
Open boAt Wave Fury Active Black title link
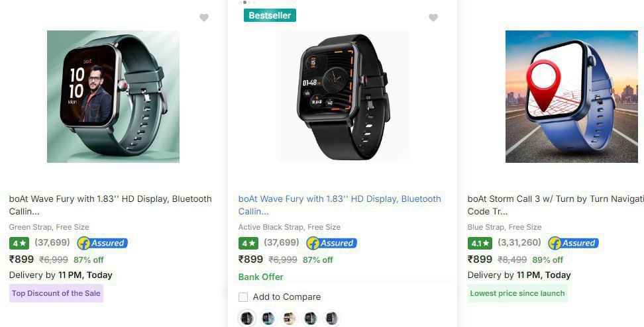point(340,205)
